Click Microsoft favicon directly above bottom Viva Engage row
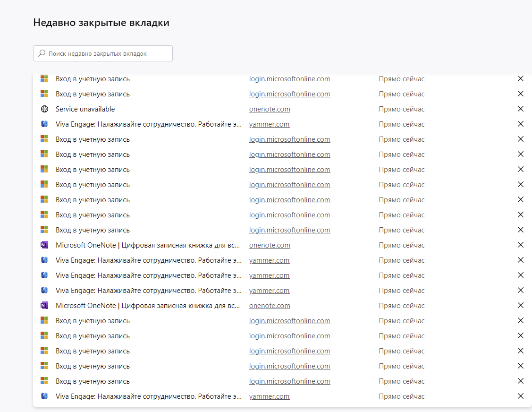Screen dimensions: 532x412 (44, 381)
